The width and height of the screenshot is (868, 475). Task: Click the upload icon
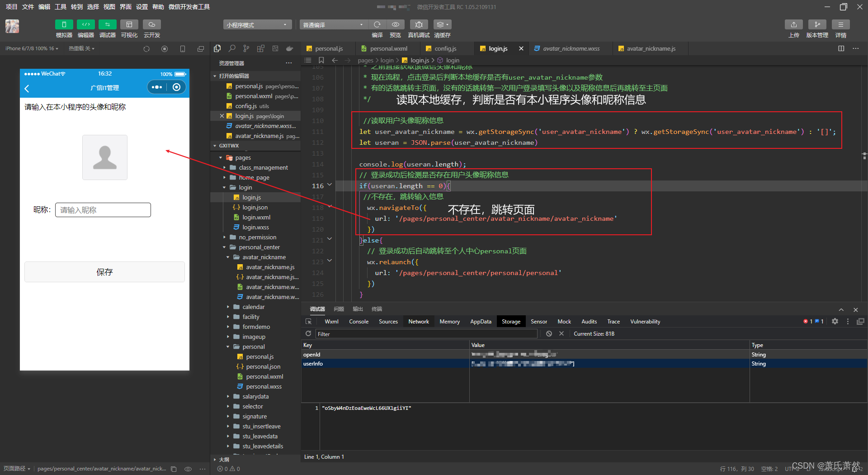coord(794,24)
